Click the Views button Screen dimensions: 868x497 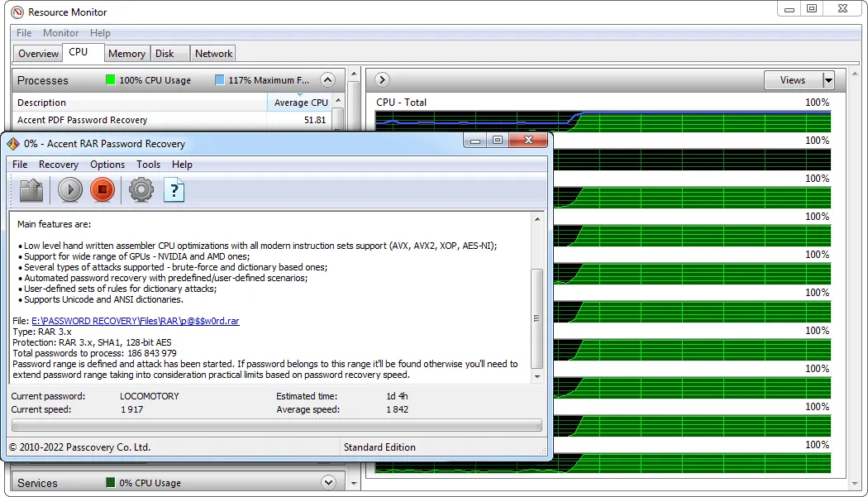pos(793,80)
